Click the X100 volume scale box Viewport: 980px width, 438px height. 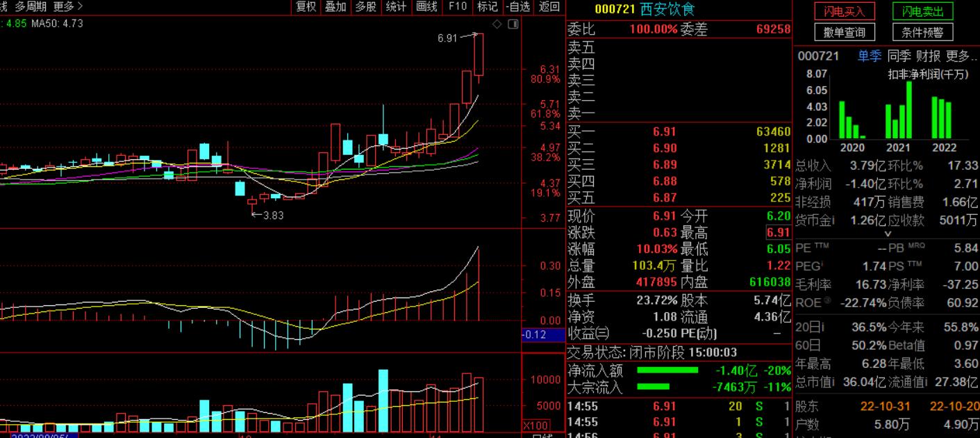(535, 425)
